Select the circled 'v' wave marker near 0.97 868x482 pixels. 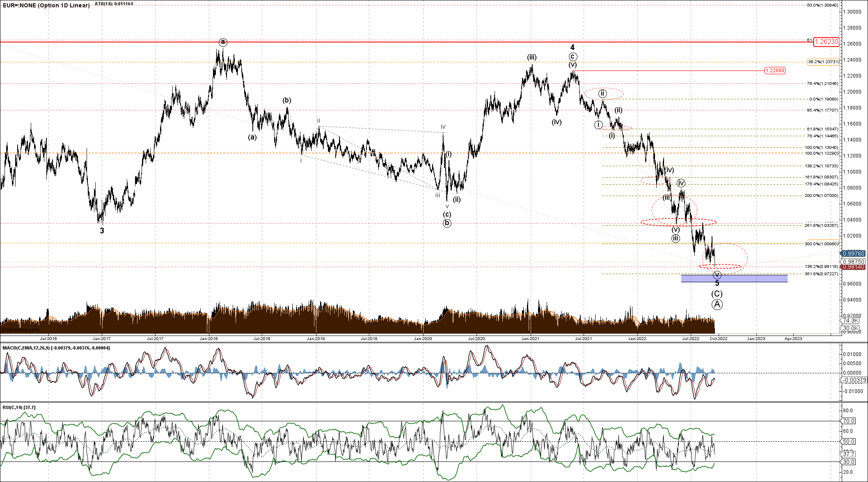[717, 275]
